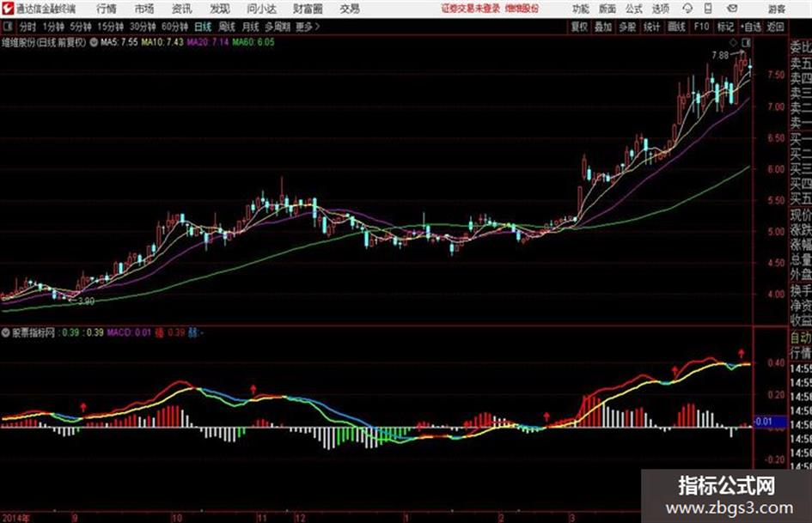This screenshot has width=812, height=523.
Task: Click the 7.88 high price label
Action: [x=720, y=56]
